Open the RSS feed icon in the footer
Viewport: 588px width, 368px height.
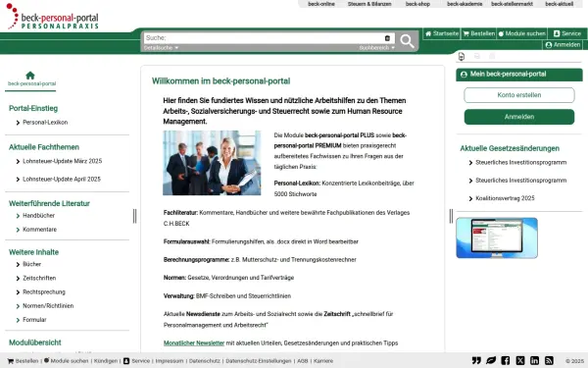(549, 360)
